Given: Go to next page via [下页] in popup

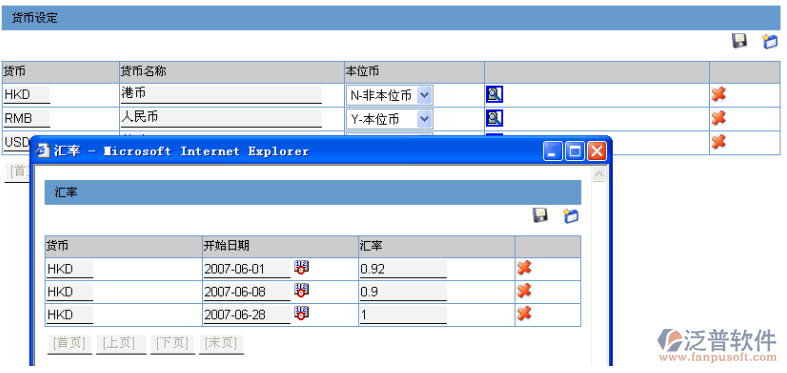Looking at the screenshot, I should 173,343.
